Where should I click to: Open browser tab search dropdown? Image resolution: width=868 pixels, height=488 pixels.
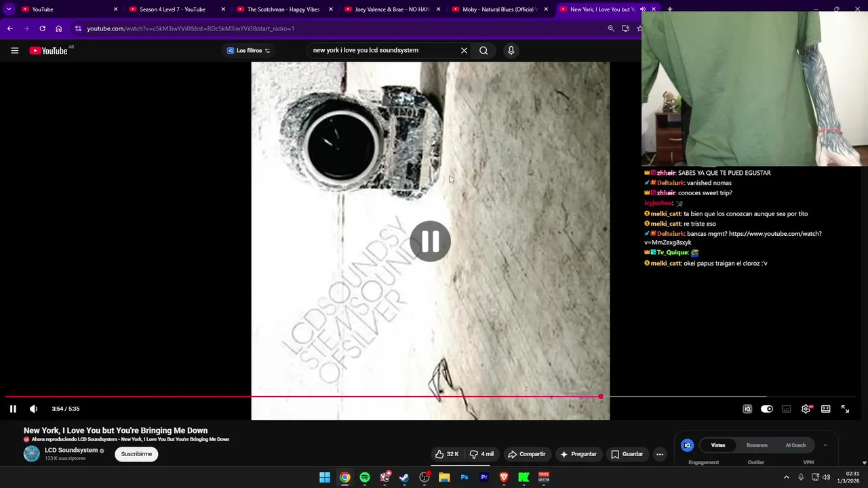tap(9, 9)
